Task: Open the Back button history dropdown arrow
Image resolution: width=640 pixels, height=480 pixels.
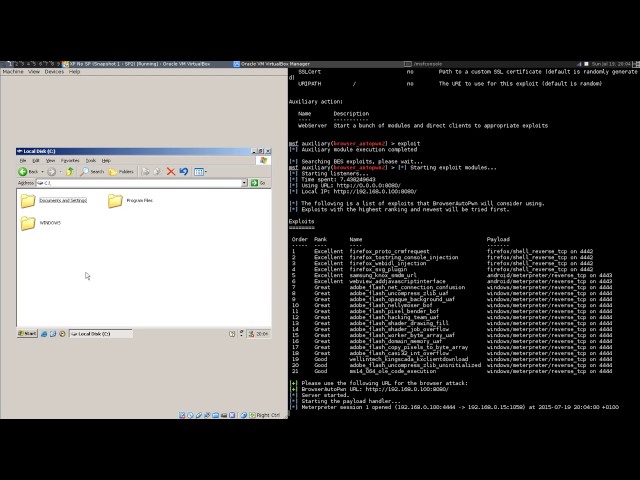Action: coord(42,172)
